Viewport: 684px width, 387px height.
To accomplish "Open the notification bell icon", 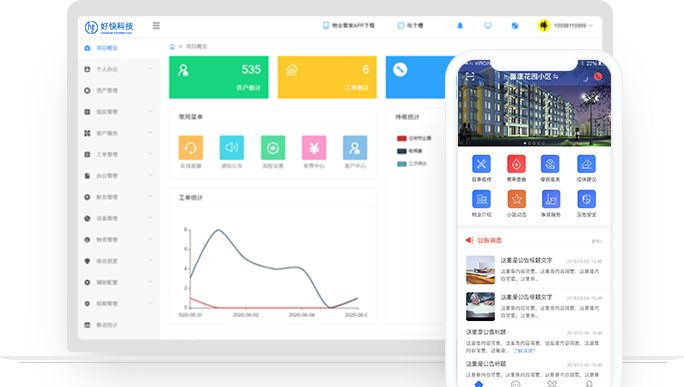I will pyautogui.click(x=460, y=26).
